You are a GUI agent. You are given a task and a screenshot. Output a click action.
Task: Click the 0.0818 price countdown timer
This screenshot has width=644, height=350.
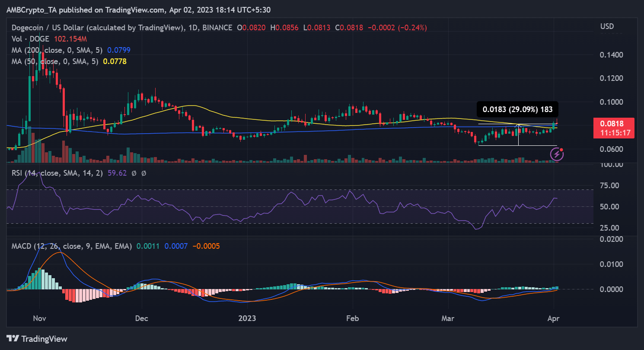coord(614,133)
